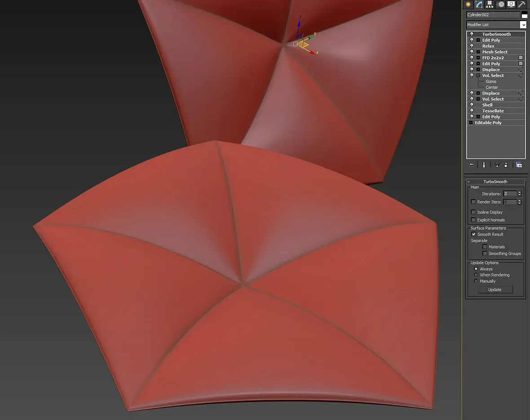The width and height of the screenshot is (530, 420).
Task: Click the Pin Stack icon
Action: (x=471, y=165)
